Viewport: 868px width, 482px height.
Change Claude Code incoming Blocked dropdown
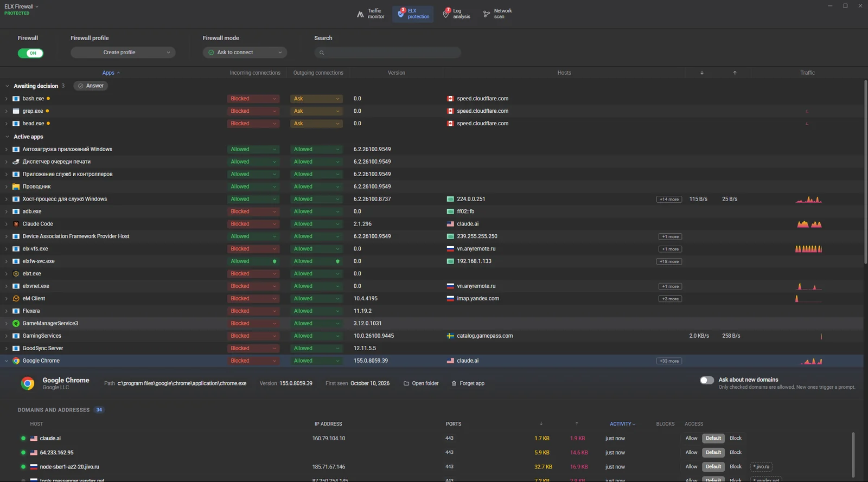253,224
